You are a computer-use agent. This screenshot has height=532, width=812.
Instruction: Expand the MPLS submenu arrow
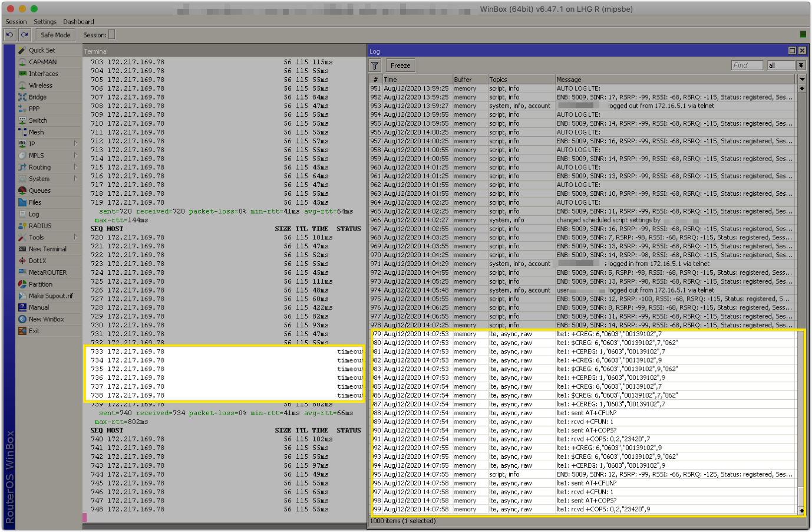pos(76,155)
